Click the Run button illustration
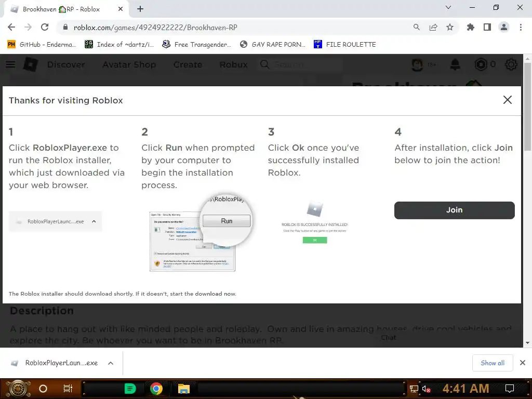Viewport: 532px width, 399px height. [x=227, y=221]
